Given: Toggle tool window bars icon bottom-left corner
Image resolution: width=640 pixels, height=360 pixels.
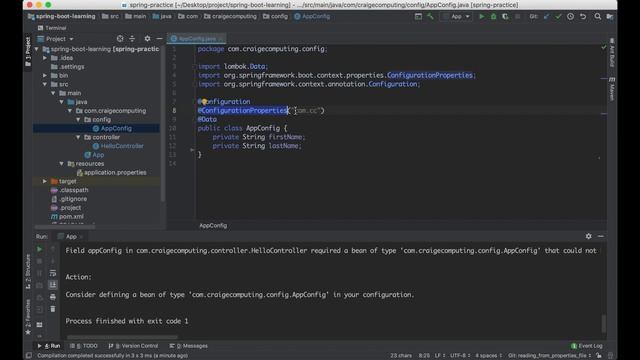Looking at the screenshot, I should coord(29,356).
